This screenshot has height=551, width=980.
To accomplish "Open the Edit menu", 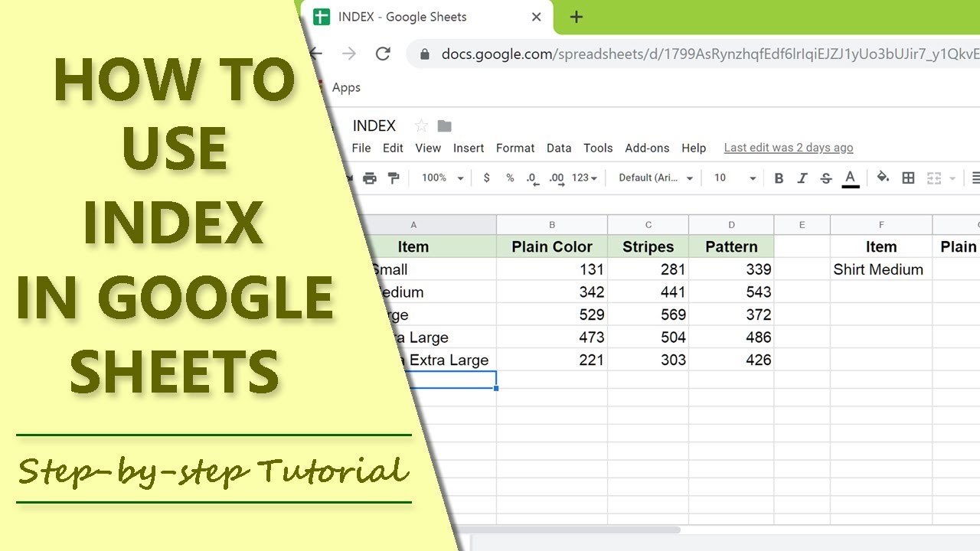I will pos(393,148).
